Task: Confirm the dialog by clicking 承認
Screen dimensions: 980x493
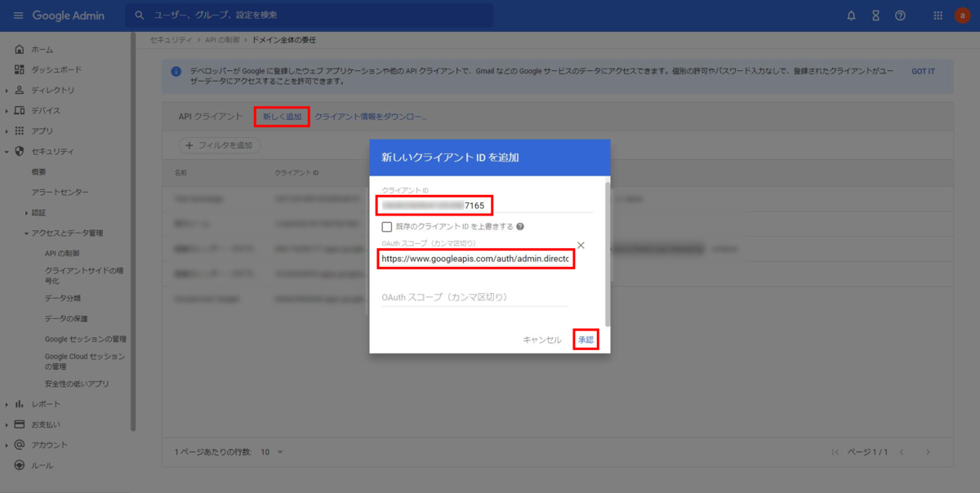Action: pos(586,339)
